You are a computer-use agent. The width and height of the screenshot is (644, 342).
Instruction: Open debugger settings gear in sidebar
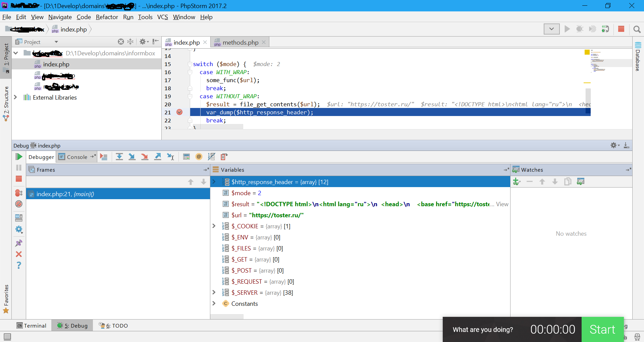19,229
